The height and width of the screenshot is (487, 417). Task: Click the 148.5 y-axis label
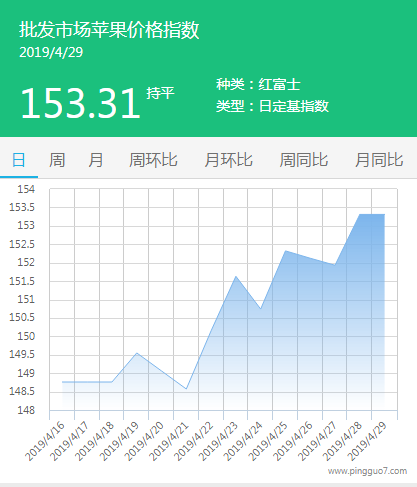coord(22,391)
